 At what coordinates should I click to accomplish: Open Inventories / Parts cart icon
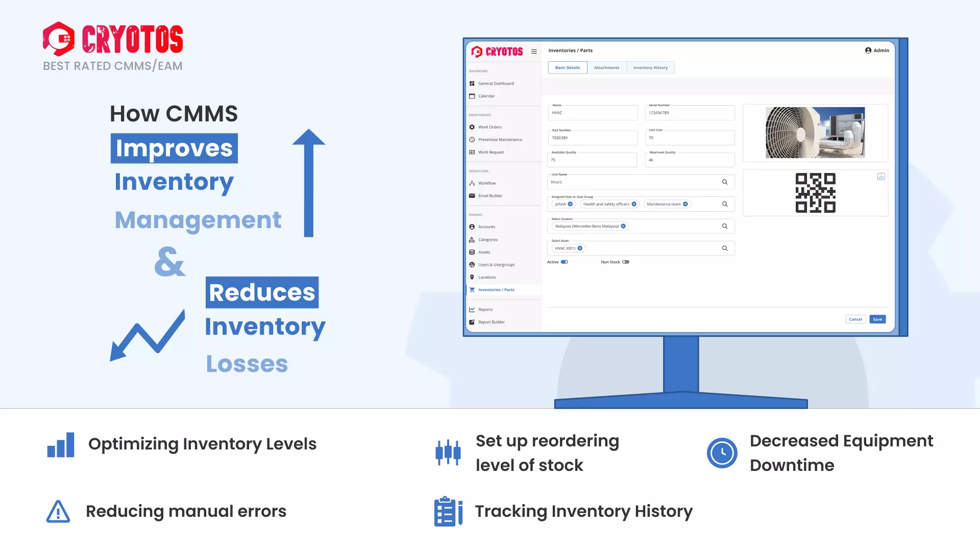(x=472, y=289)
